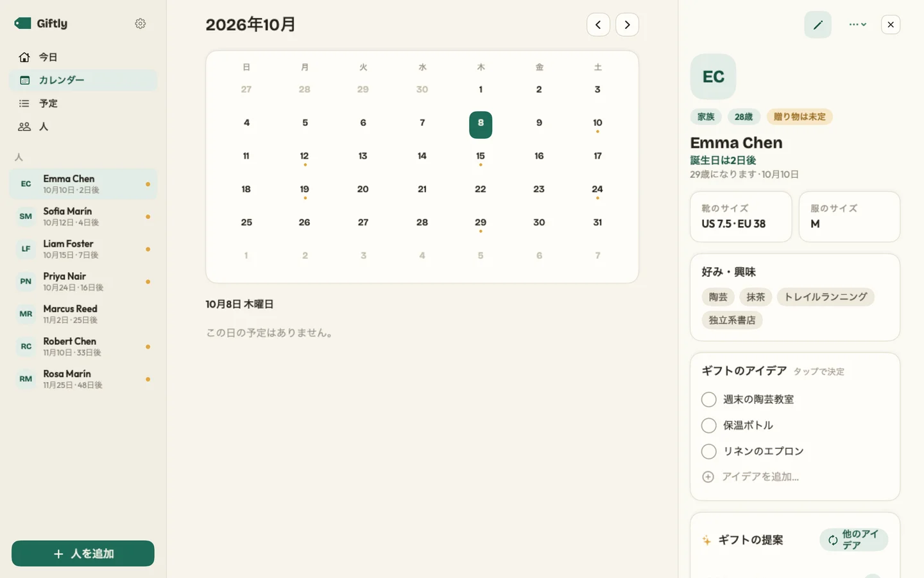The height and width of the screenshot is (578, 924).
Task: Click the 28歳 age tag
Action: point(744,117)
